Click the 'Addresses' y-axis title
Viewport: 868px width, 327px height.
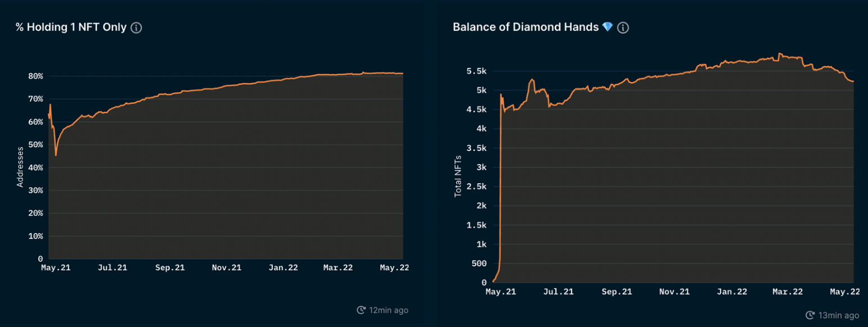click(20, 167)
